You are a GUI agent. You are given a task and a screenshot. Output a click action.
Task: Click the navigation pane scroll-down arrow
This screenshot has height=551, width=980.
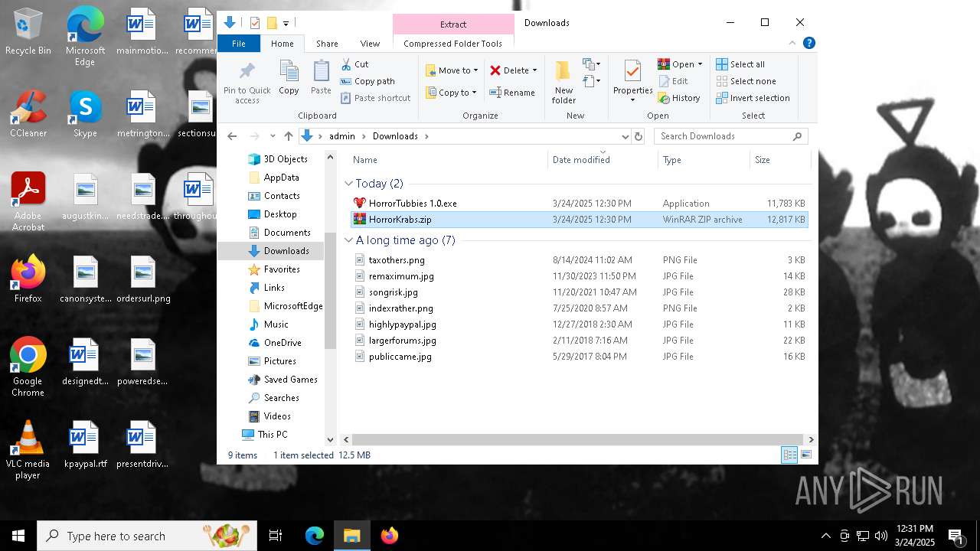330,439
